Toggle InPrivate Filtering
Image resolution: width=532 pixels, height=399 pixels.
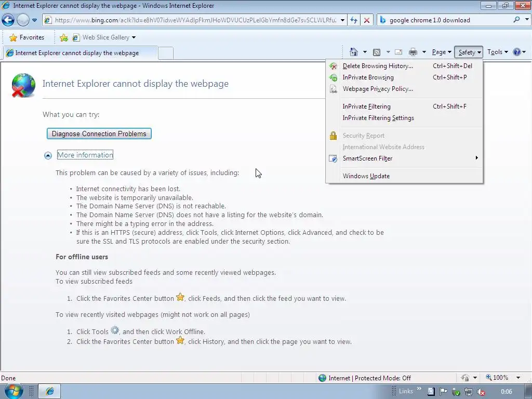(x=404, y=107)
